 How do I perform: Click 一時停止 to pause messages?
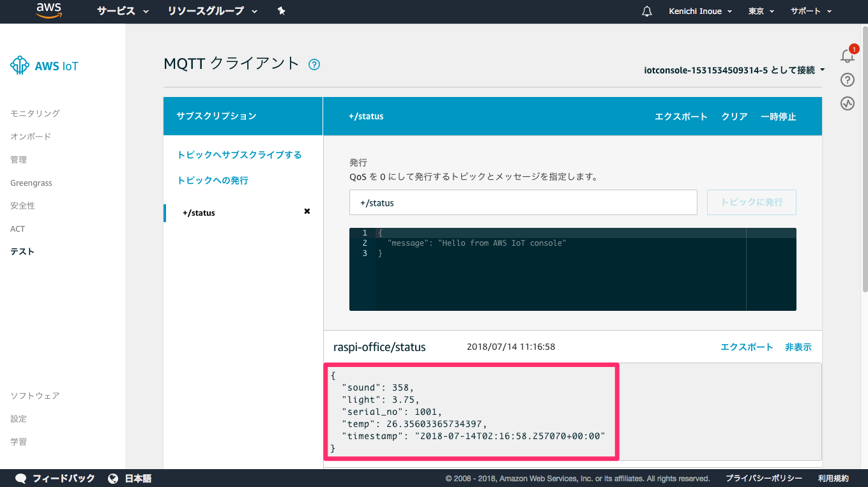pyautogui.click(x=779, y=116)
